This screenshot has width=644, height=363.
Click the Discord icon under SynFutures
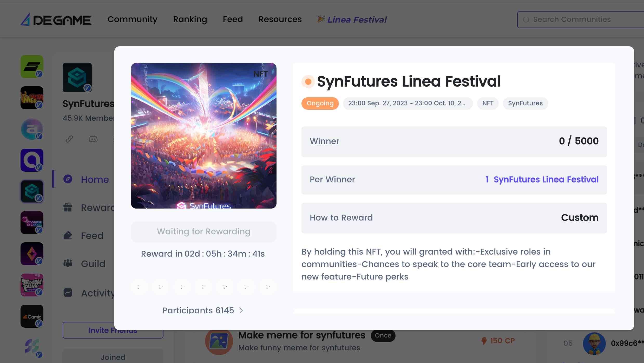(x=93, y=139)
